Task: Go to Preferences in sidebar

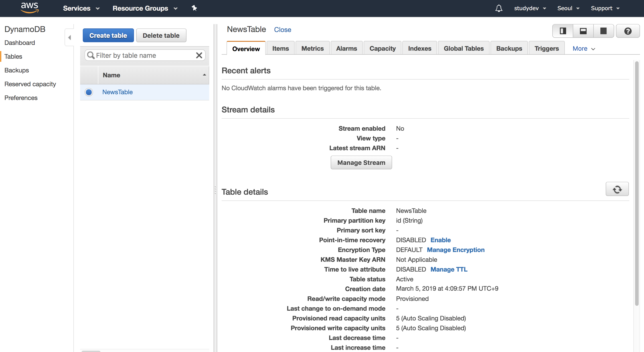Action: pos(21,98)
